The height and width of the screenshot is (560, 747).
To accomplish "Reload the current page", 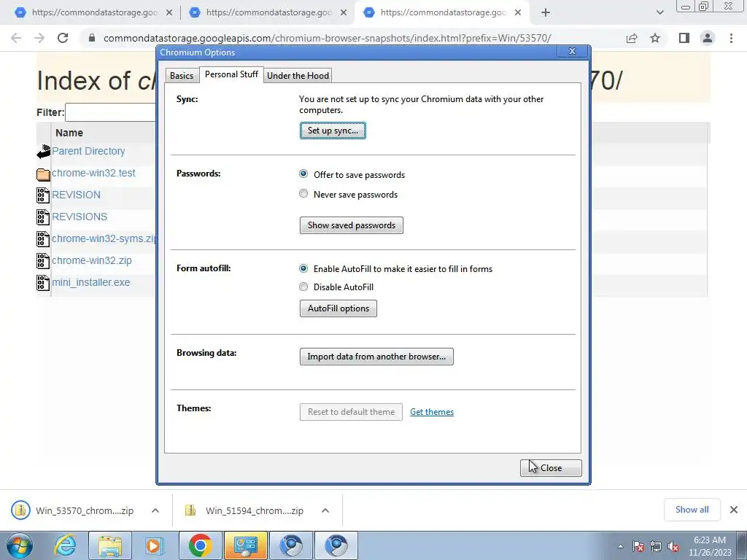I will coord(63,38).
